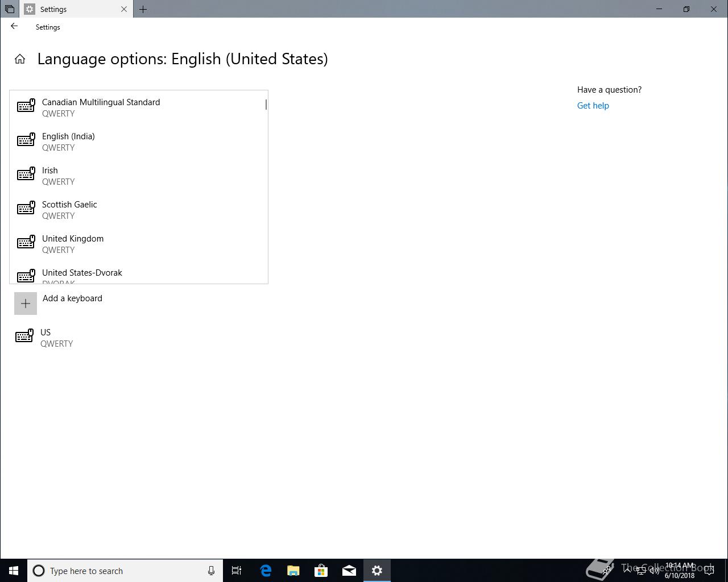The image size is (728, 582).
Task: Open the Windows Start menu
Action: [x=14, y=571]
